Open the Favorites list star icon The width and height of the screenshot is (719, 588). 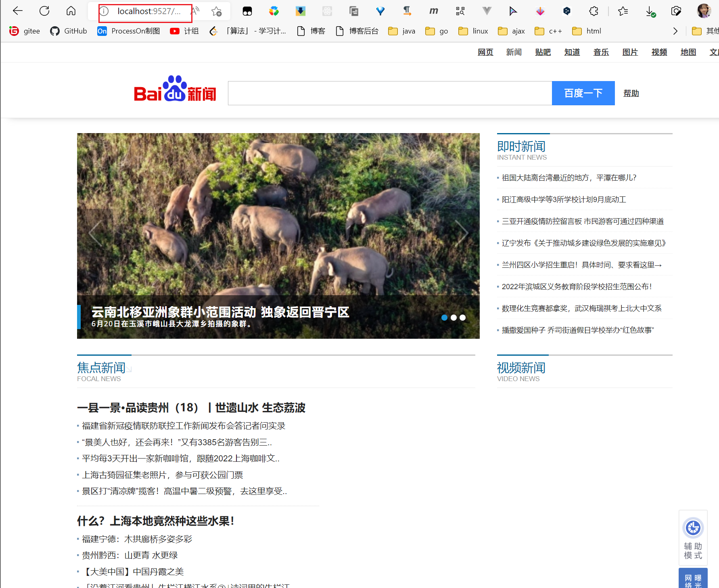(623, 11)
